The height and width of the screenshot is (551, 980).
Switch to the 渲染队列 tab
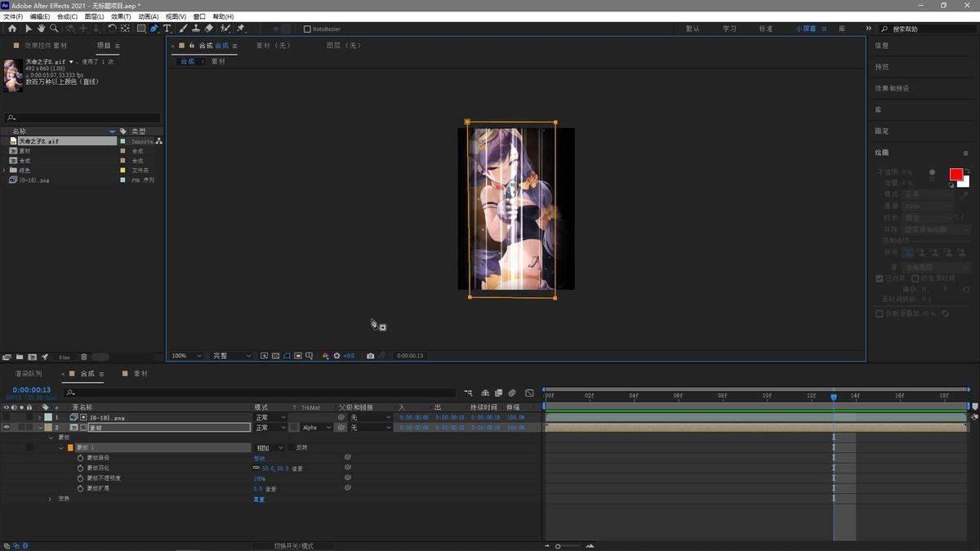coord(28,374)
